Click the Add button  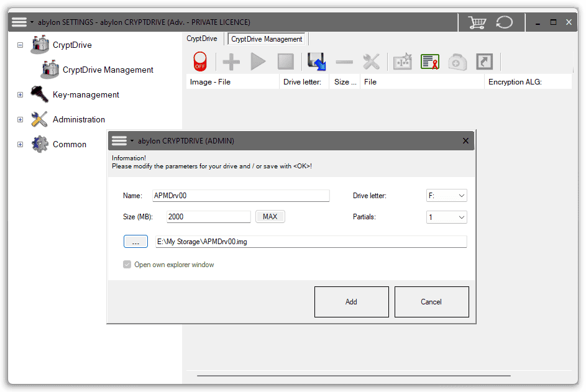[351, 302]
